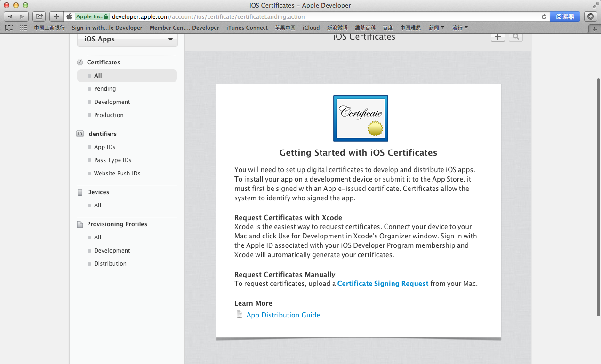Screen dimensions: 601x364
Task: Open the 中国雅虎 bookmark
Action: click(410, 28)
